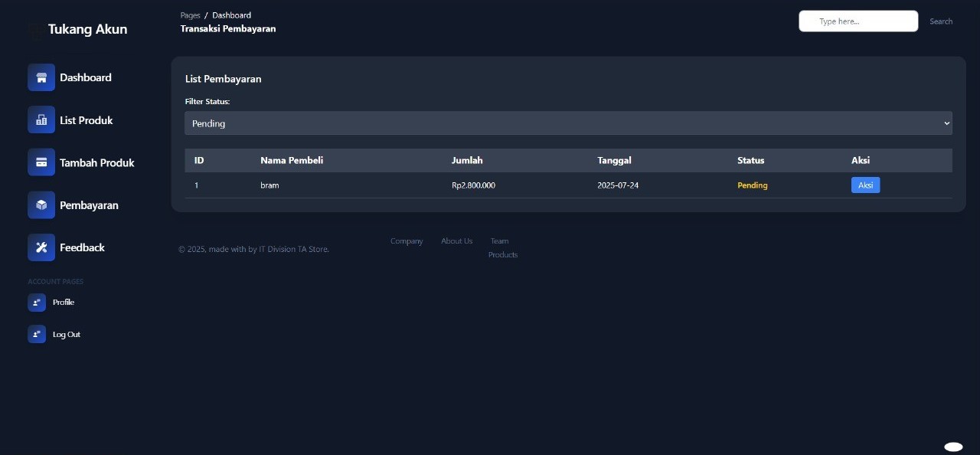Click the yellow Pending status in row 1
This screenshot has width=980, height=455.
(752, 185)
